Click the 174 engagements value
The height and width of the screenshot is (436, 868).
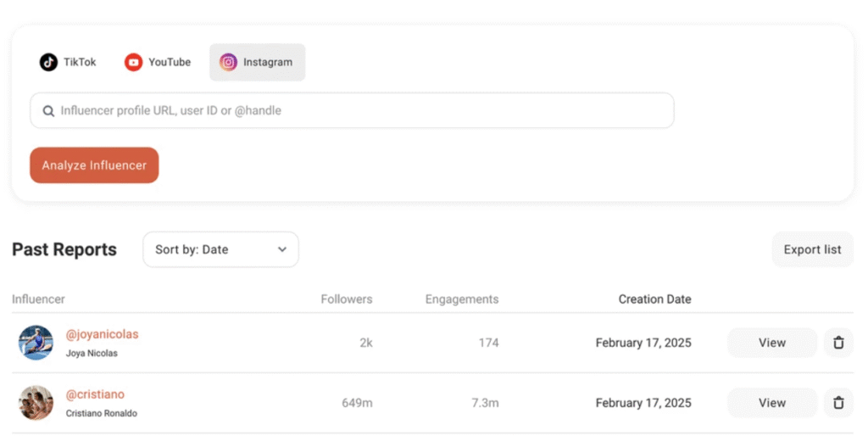click(489, 343)
